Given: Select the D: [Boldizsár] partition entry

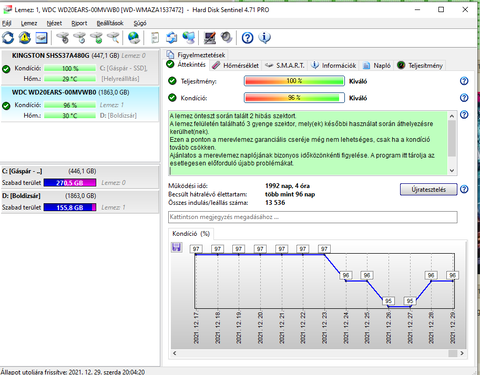Looking at the screenshot, I should coord(80,202).
